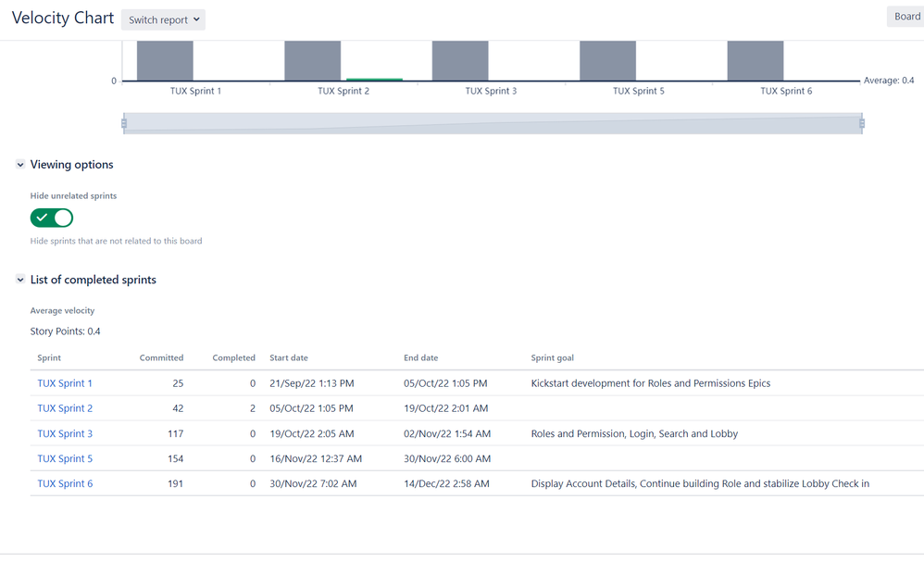
Task: Open TUX Sprint 5 link
Action: click(65, 458)
